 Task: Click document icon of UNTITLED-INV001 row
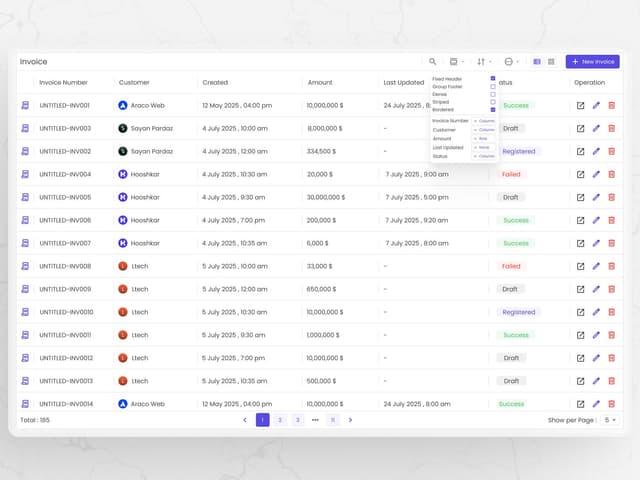coord(25,105)
